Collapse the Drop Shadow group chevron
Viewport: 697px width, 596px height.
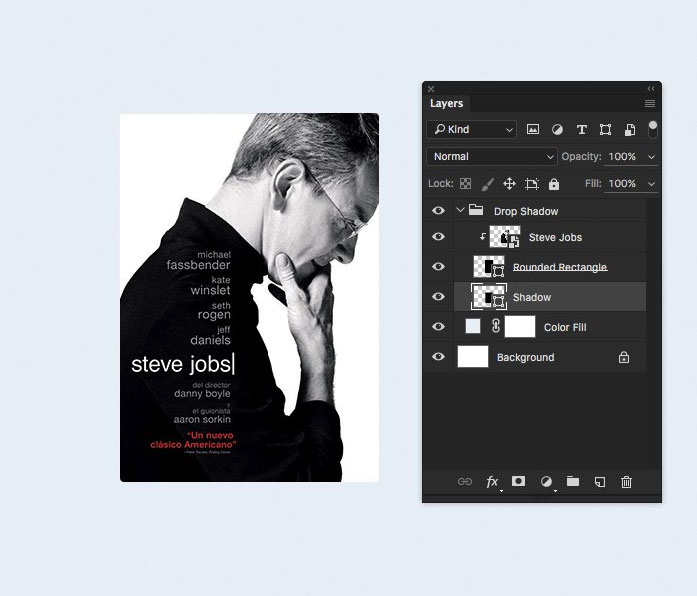(x=461, y=210)
